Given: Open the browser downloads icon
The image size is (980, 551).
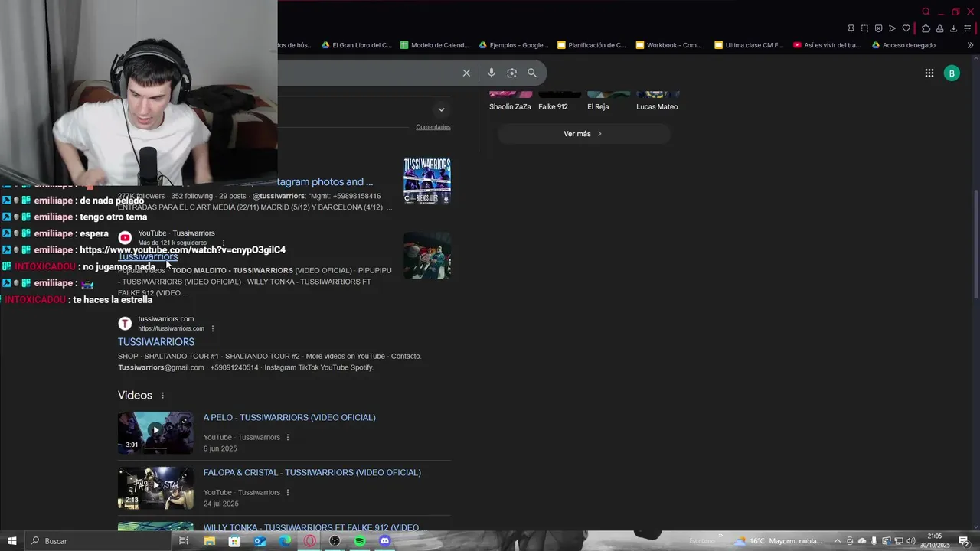Looking at the screenshot, I should (x=953, y=28).
